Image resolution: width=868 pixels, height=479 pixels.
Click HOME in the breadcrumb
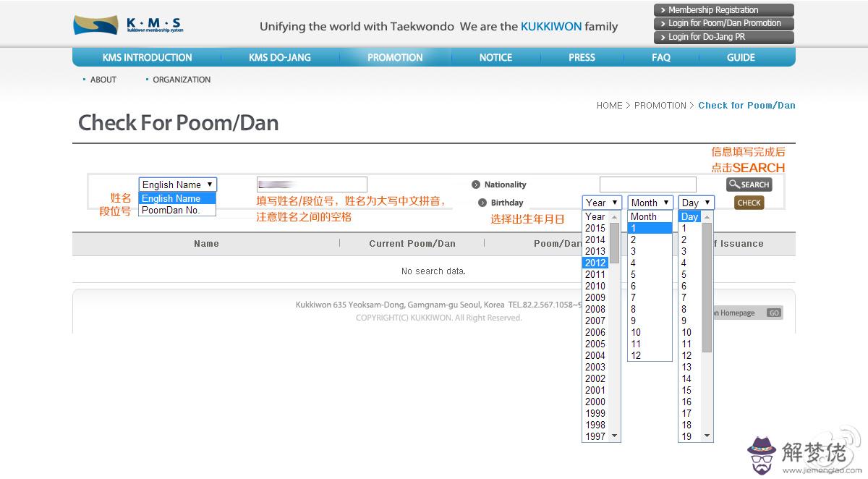pos(610,106)
